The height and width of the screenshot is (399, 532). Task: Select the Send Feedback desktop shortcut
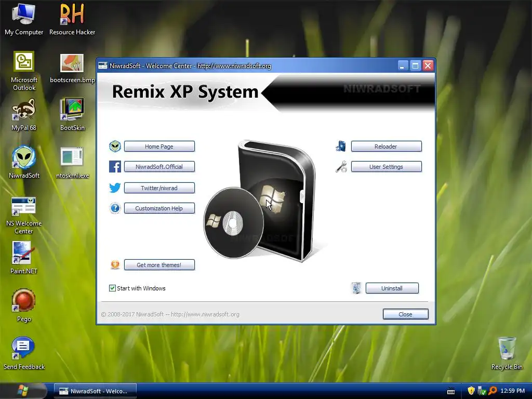coord(24,353)
